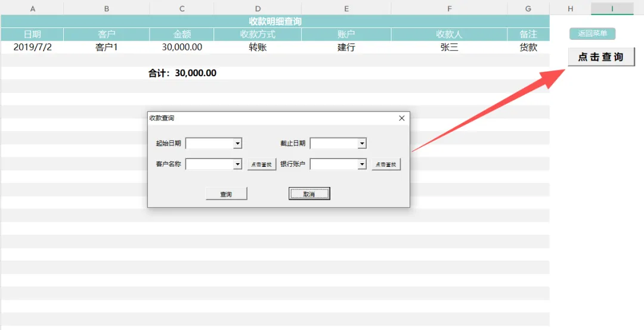The height and width of the screenshot is (330, 644).
Task: Focus the 银行账户 text field
Action: 334,164
